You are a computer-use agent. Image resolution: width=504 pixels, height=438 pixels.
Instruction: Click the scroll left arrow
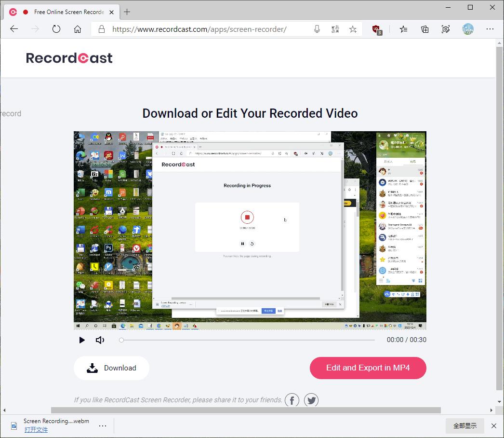point(4,410)
